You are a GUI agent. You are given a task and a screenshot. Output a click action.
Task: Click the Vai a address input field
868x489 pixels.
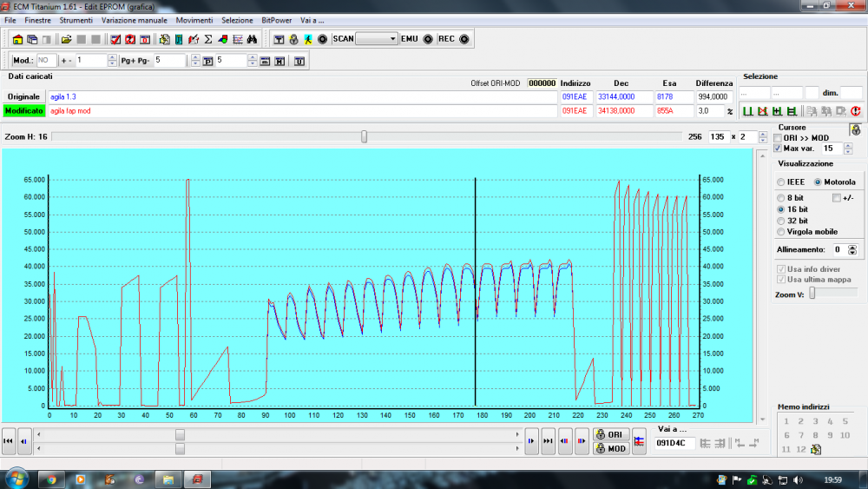pyautogui.click(x=674, y=443)
